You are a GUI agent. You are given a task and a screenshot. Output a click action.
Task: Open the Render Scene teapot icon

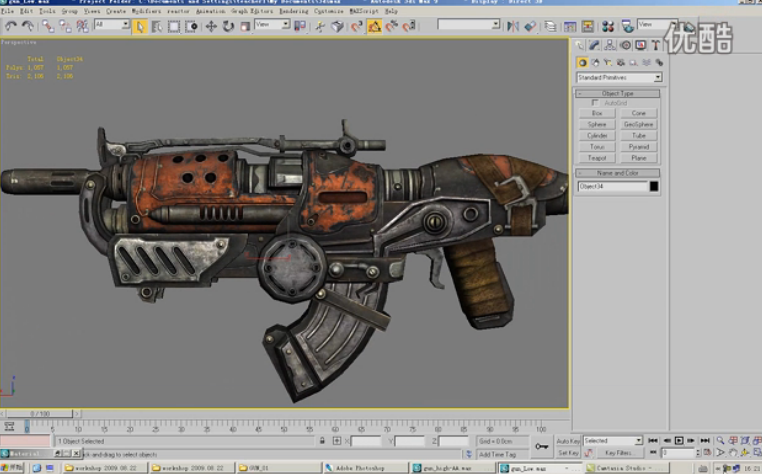tap(627, 26)
